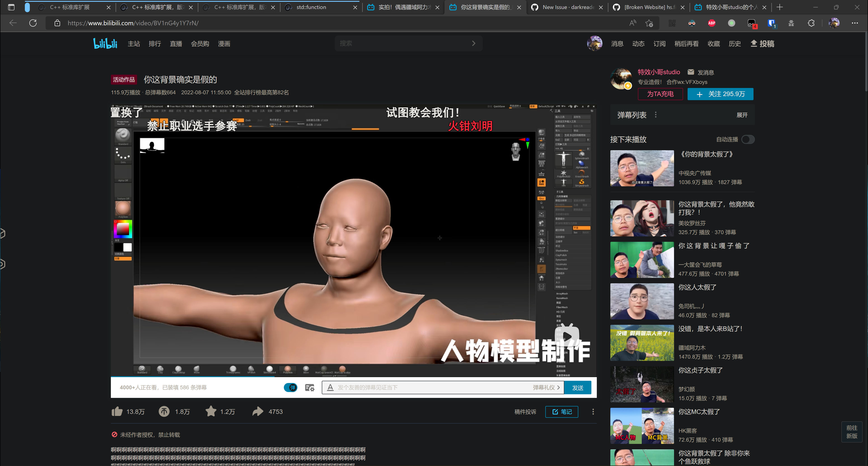Share the video using the share arrow icon
Viewport: 868px width, 466px height.
point(258,411)
